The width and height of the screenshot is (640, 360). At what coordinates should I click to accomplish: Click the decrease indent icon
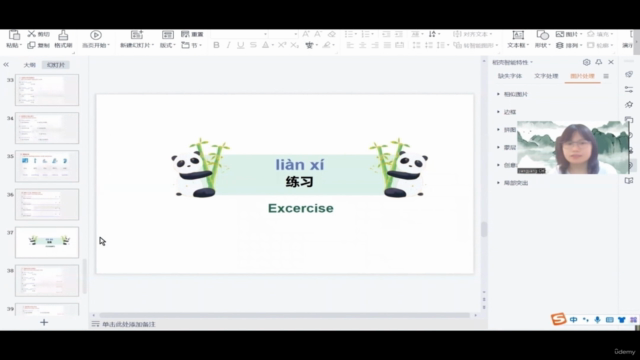(386, 34)
